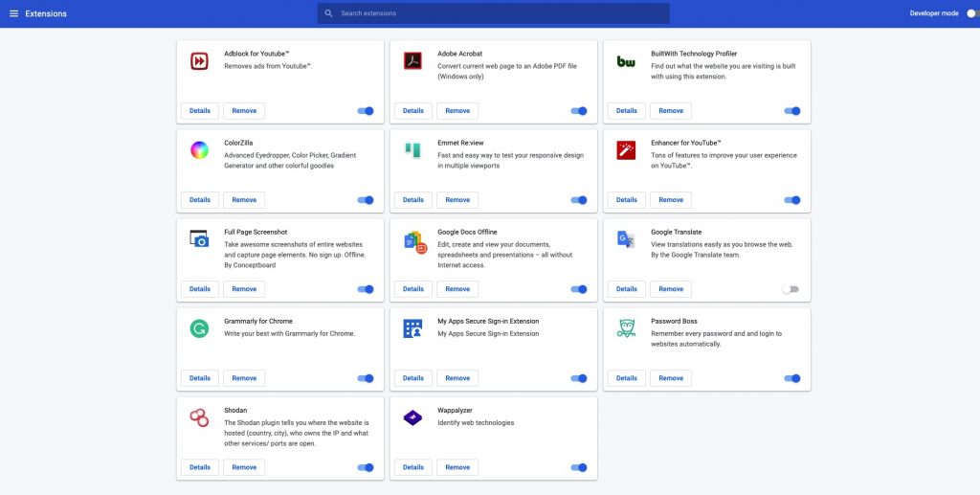Click 'Identify web technologies' description
This screenshot has width=980, height=495.
point(476,422)
